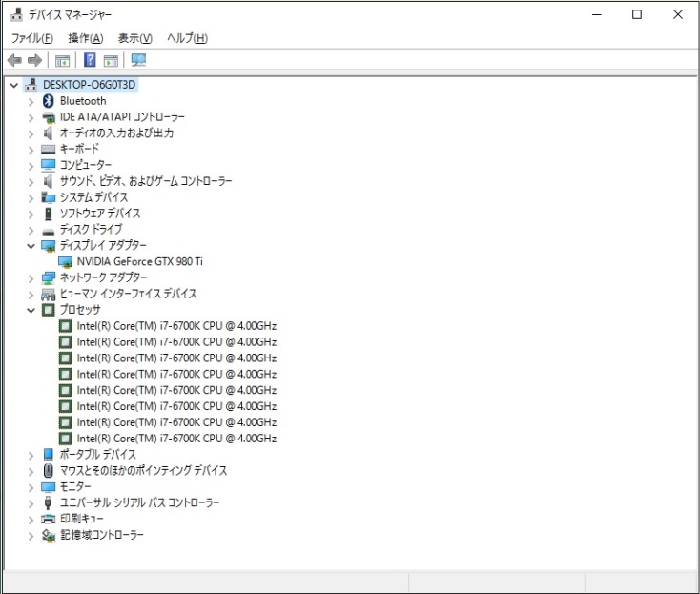The width and height of the screenshot is (700, 594).
Task: Collapse the DESKTOP-O6G0T3D root node
Action: pos(13,85)
